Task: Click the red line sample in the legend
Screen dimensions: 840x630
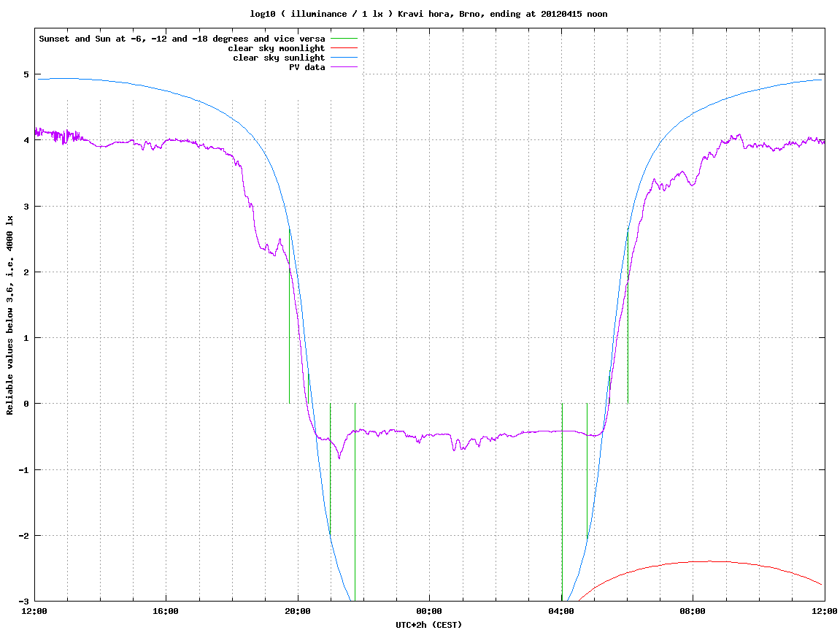Action: [344, 48]
